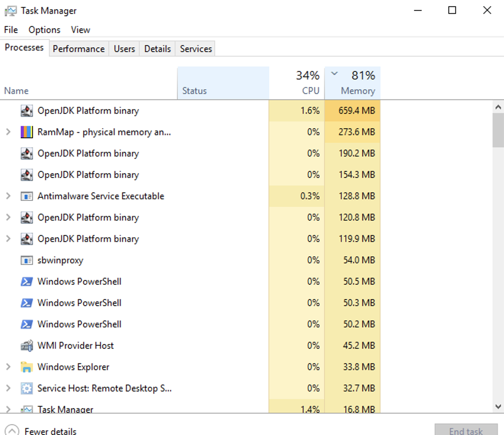The image size is (504, 435).
Task: Expand the RamMap process group
Action: (8, 132)
